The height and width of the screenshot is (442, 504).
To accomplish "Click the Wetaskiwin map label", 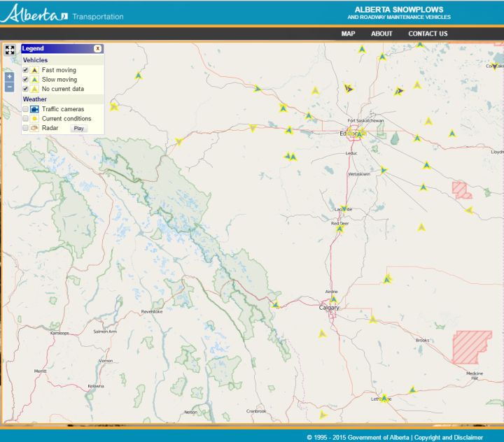I will coord(359,174).
